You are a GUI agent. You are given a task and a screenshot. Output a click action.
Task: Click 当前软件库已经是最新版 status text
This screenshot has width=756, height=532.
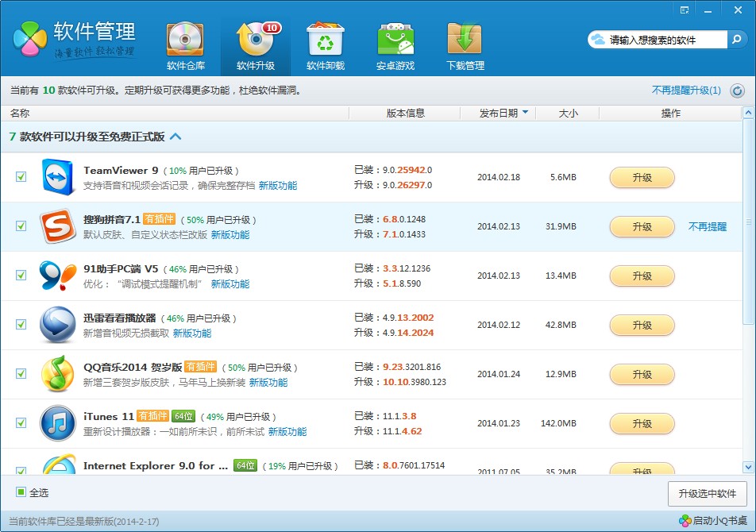(x=84, y=522)
